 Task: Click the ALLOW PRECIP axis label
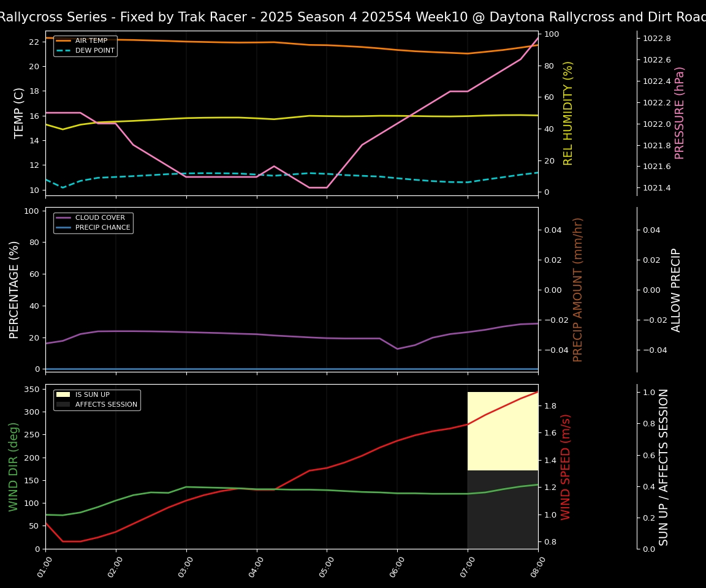676,289
